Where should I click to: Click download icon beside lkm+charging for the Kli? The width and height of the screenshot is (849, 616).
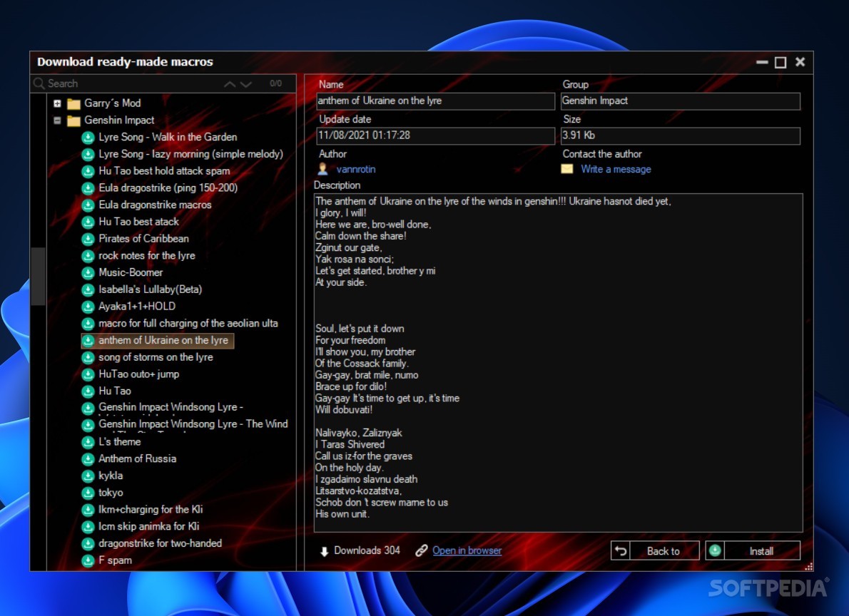(x=88, y=510)
